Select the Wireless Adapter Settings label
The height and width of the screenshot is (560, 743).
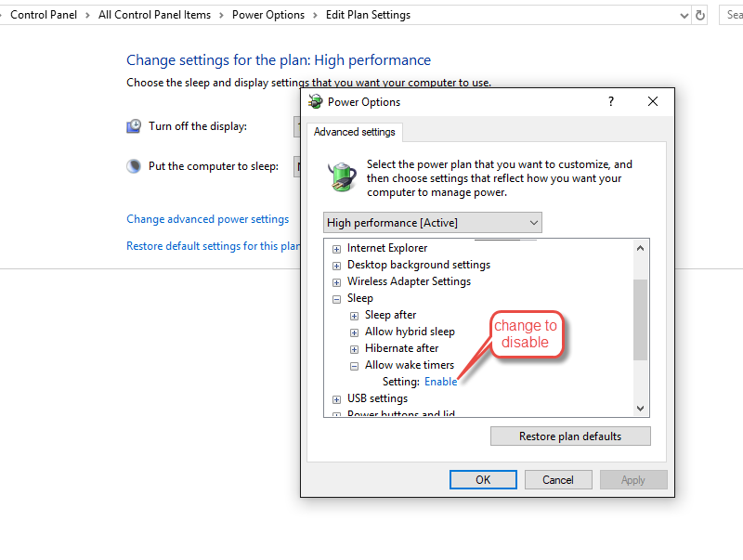409,281
